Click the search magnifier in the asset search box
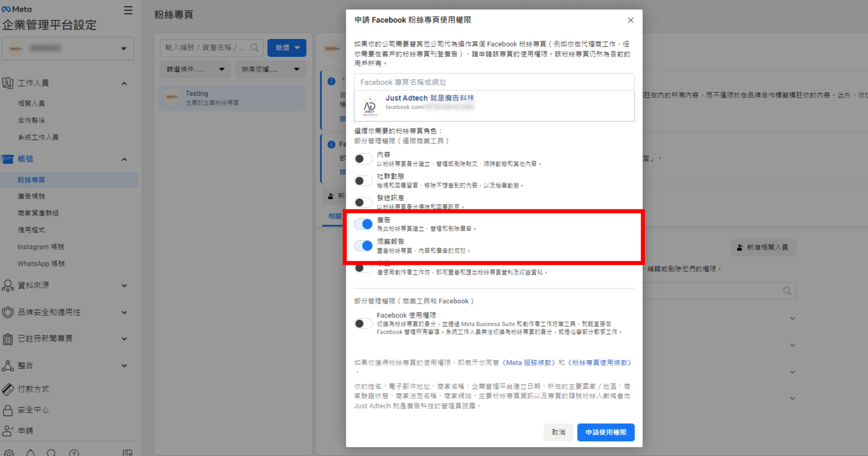 [x=254, y=47]
